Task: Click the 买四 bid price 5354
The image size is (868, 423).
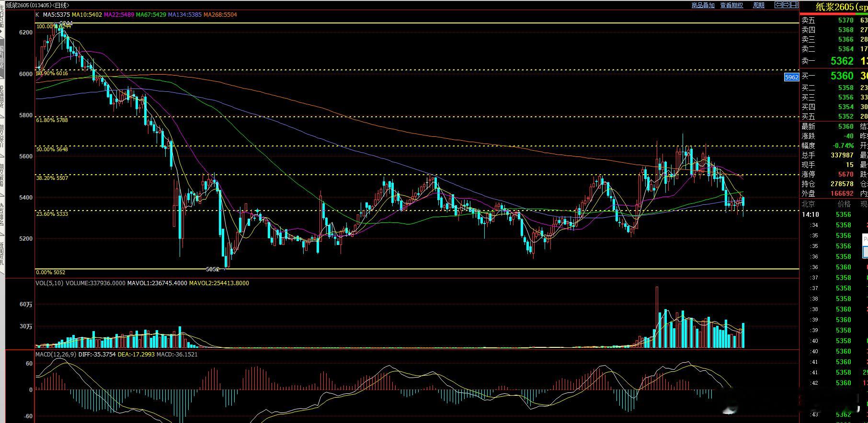Action: click(846, 107)
